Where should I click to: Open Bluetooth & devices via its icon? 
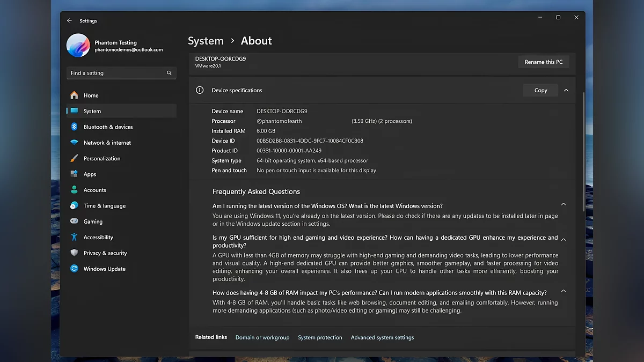coord(74,127)
